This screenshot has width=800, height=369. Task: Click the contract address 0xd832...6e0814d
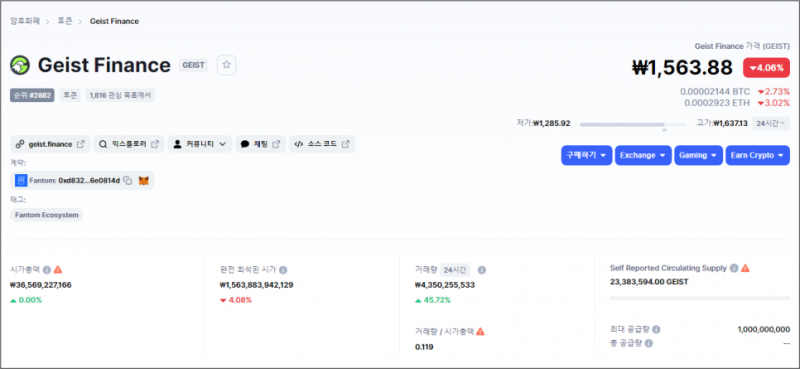pos(89,181)
